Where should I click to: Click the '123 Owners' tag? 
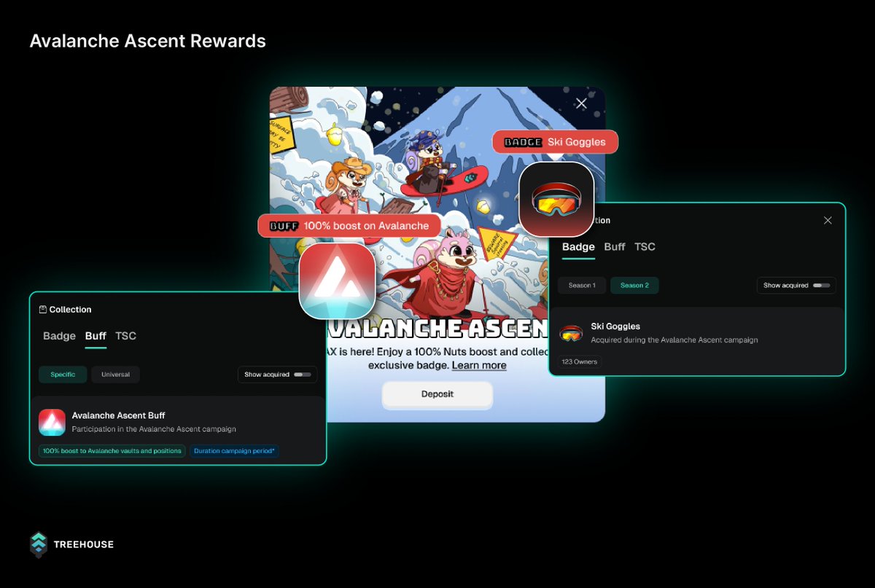[580, 361]
